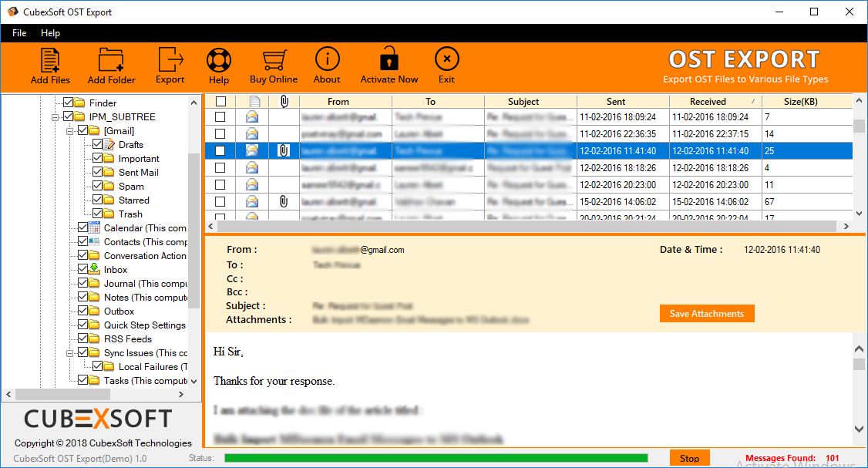Uncheck the Starred folder checkbox
868x468 pixels.
[x=98, y=200]
